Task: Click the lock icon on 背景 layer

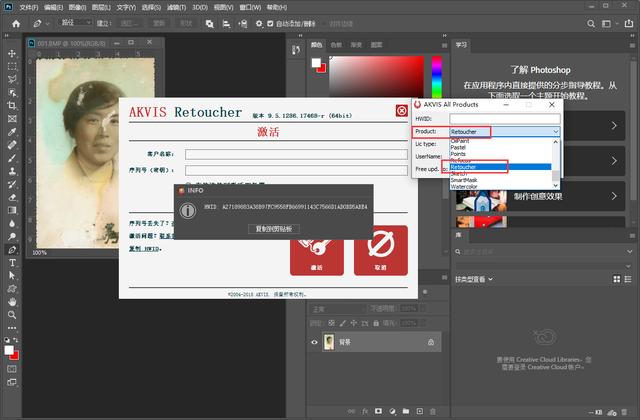Action: pyautogui.click(x=431, y=342)
